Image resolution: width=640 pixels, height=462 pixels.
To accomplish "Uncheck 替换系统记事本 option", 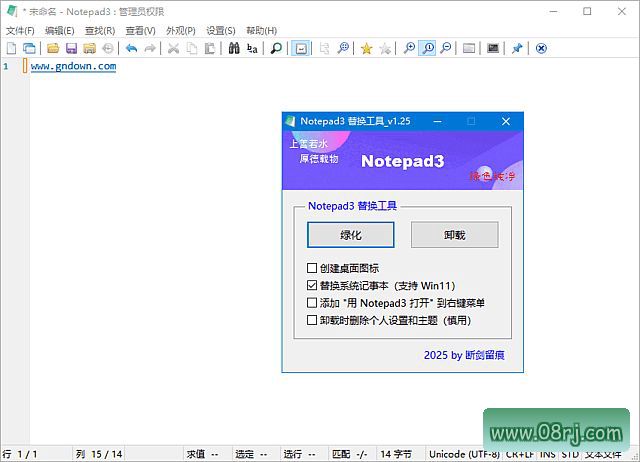I will (x=312, y=285).
